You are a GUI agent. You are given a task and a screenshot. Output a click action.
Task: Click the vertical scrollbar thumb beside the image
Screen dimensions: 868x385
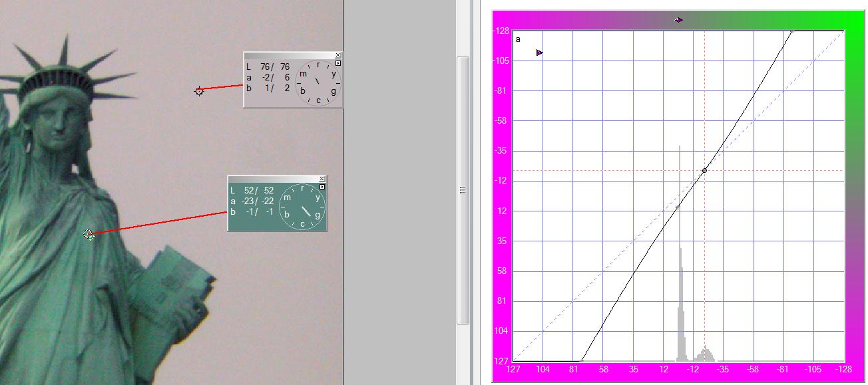click(x=463, y=190)
